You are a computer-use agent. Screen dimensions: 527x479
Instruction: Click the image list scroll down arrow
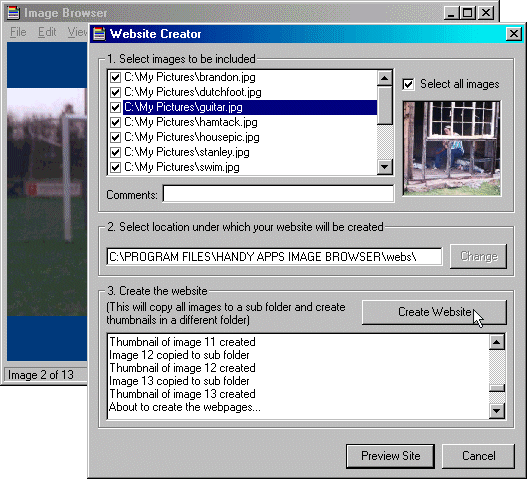pyautogui.click(x=385, y=167)
